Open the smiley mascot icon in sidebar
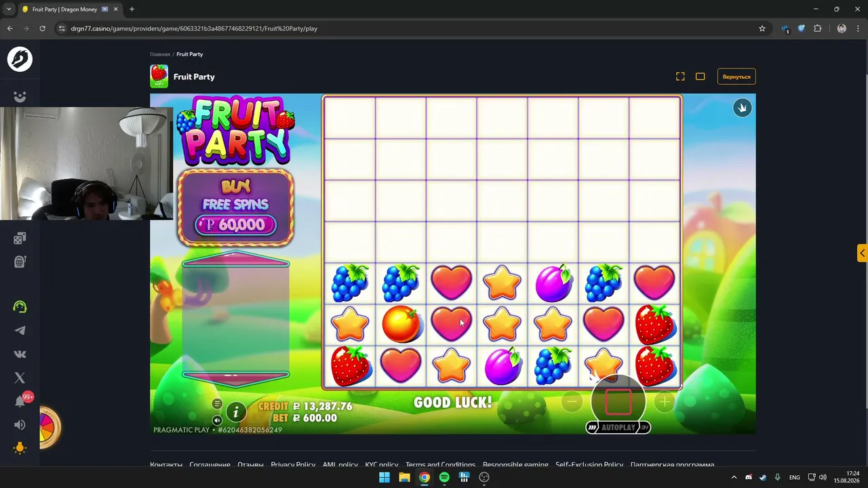The image size is (868, 488). [x=20, y=97]
